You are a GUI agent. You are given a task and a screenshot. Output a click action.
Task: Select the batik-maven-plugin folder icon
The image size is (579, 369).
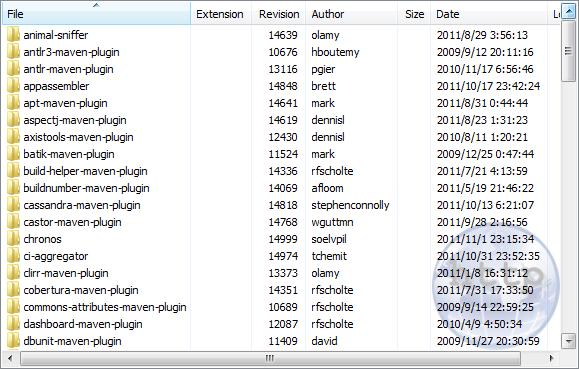coord(13,154)
